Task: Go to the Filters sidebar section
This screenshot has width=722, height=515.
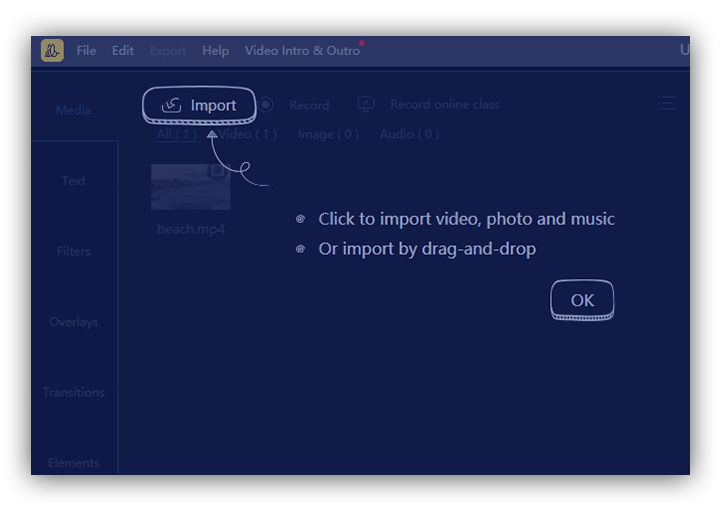Action: pos(74,251)
